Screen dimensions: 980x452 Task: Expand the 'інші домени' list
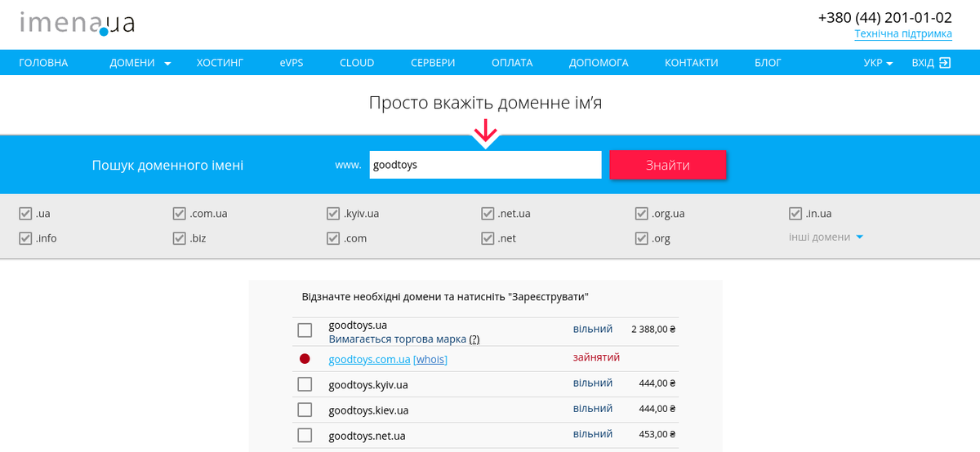click(826, 237)
